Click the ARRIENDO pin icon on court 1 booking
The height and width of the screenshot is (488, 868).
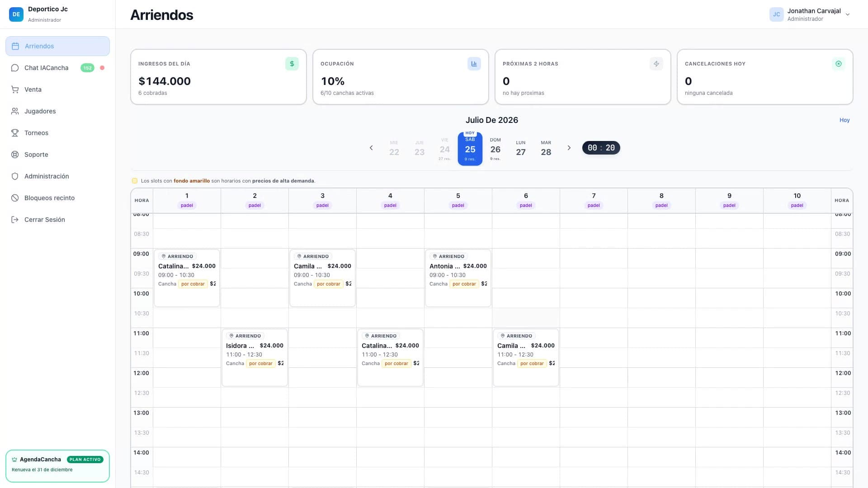(x=164, y=256)
